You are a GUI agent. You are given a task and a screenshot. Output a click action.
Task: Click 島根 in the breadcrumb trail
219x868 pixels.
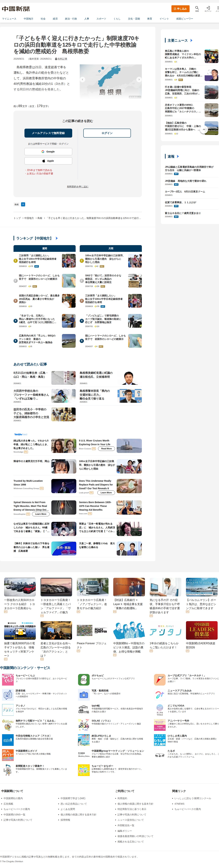(40, 218)
